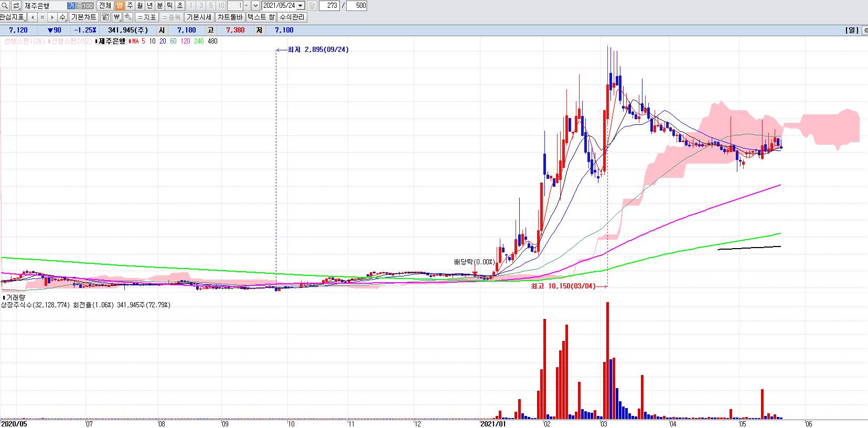Image resolution: width=868 pixels, height=428 pixels.
Task: Open 관심지표 favorite indicators
Action: pyautogui.click(x=13, y=17)
